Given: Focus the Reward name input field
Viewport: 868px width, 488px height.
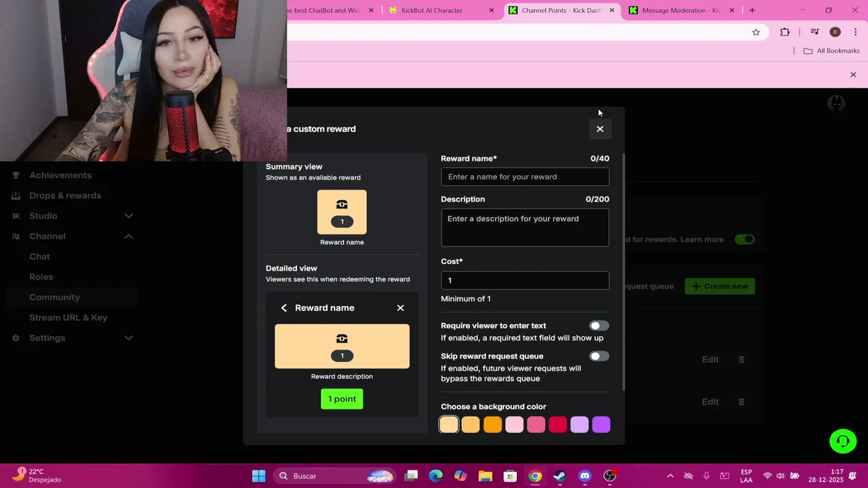Looking at the screenshot, I should [525, 177].
